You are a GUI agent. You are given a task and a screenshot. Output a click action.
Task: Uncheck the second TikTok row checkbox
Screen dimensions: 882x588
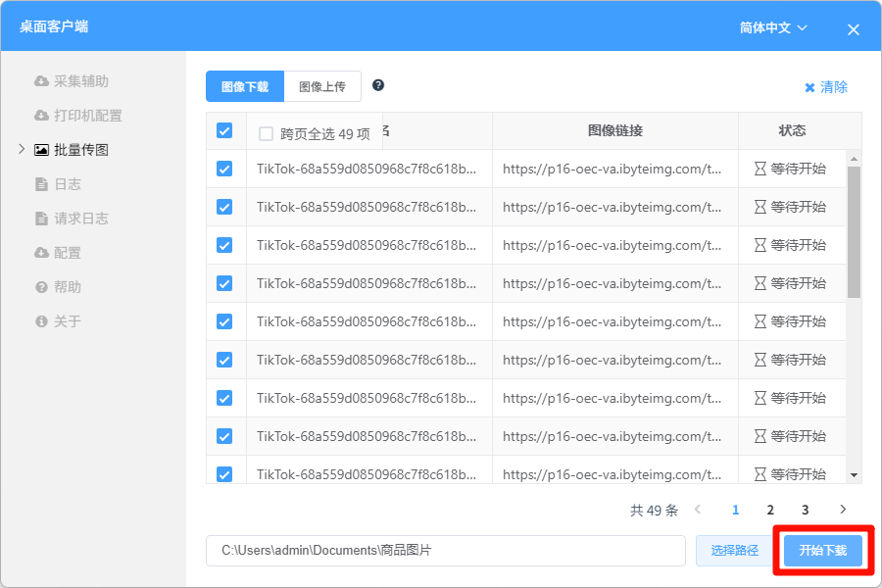click(224, 207)
